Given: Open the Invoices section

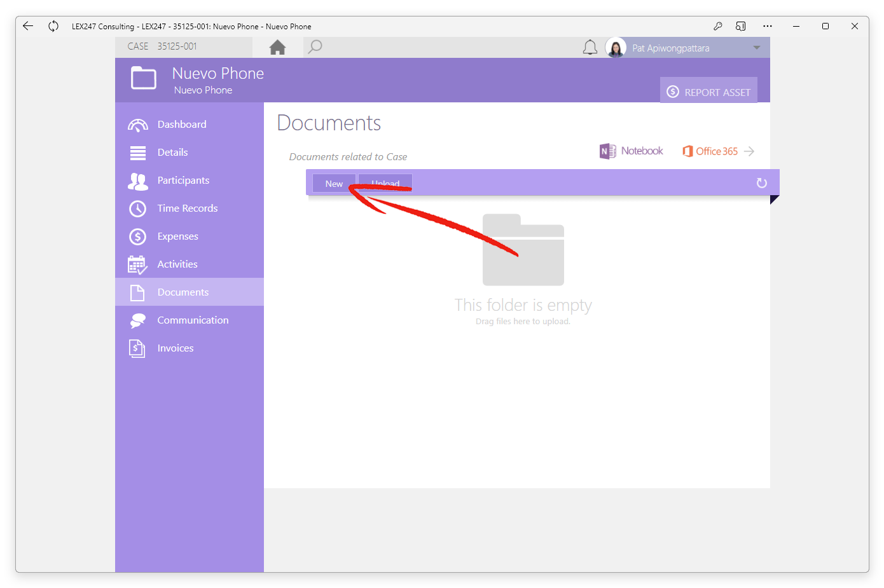Looking at the screenshot, I should pyautogui.click(x=190, y=348).
